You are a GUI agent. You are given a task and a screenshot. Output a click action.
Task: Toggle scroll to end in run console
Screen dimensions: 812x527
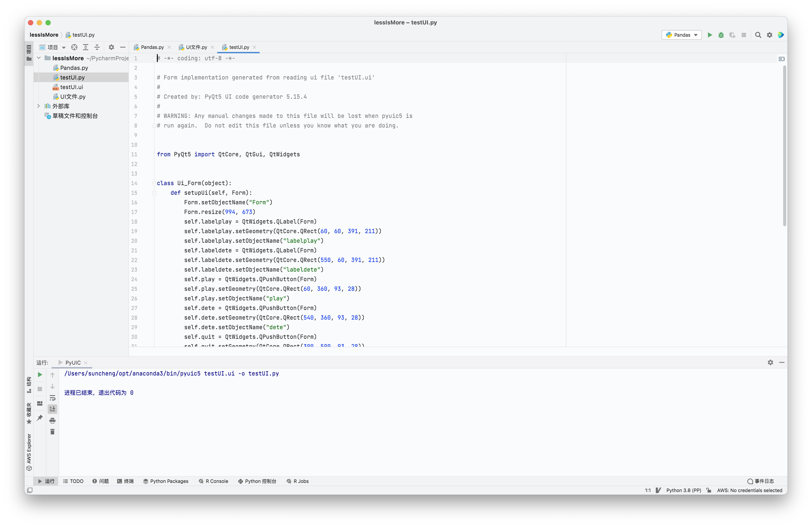point(52,409)
